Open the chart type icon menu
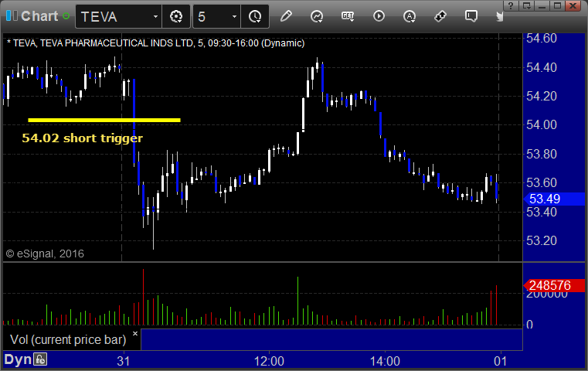 tap(317, 16)
